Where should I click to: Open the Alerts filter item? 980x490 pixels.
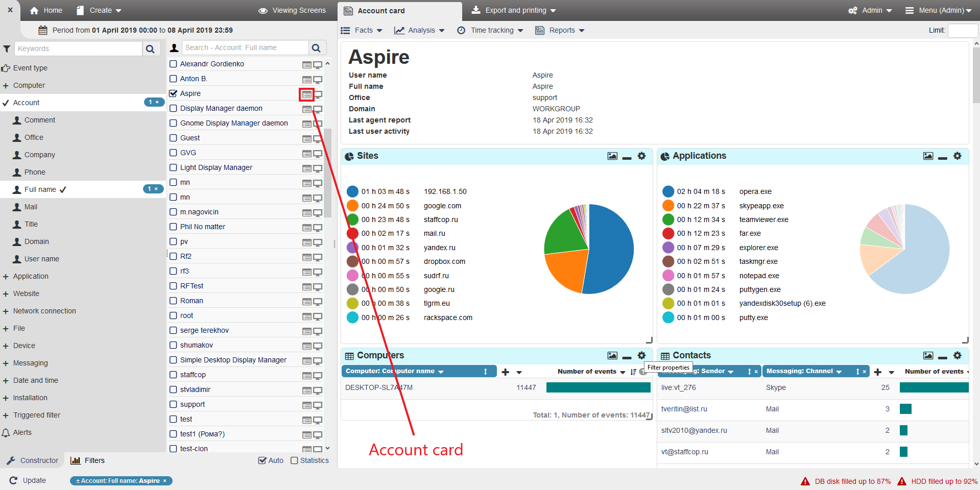pos(22,432)
